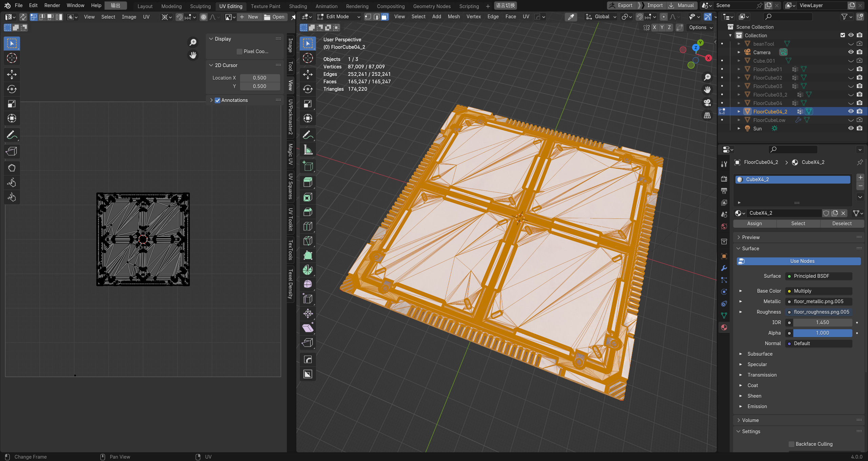Disable the Annotations checkbox
The width and height of the screenshot is (868, 461).
218,100
